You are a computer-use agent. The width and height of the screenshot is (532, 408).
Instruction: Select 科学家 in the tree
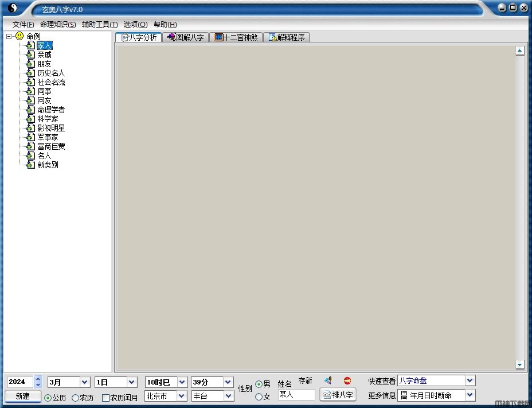click(48, 119)
